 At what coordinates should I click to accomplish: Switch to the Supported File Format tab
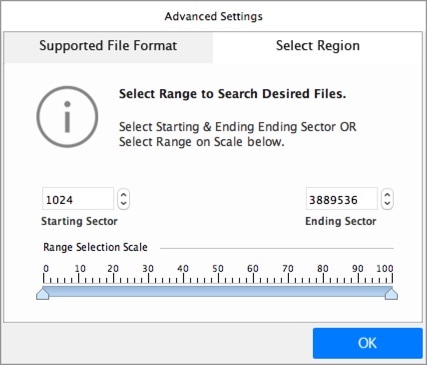coord(108,47)
